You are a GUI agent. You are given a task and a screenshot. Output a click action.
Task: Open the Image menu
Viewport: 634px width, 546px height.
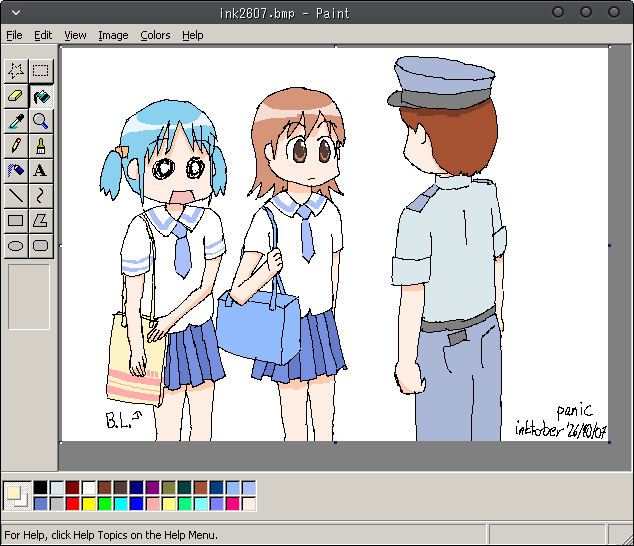pos(113,35)
